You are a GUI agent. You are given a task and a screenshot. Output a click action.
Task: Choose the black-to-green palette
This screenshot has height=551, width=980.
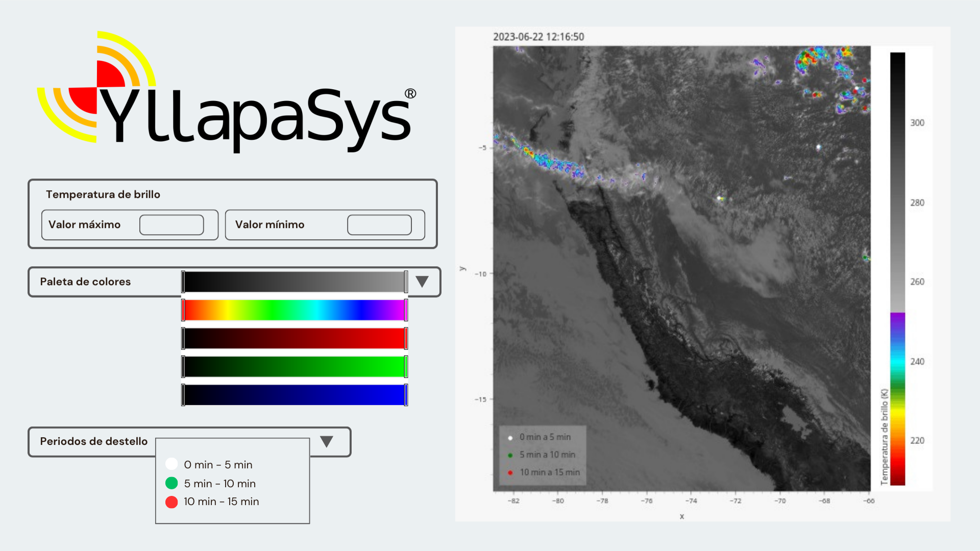(295, 367)
